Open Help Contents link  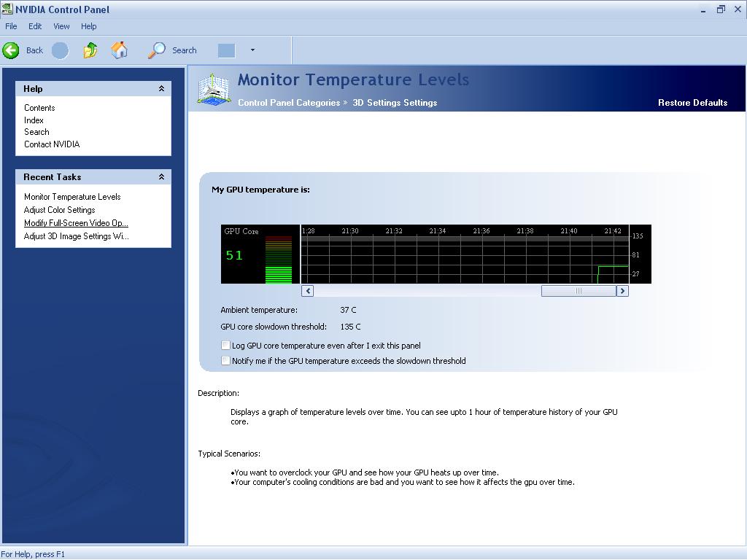pyautogui.click(x=39, y=108)
